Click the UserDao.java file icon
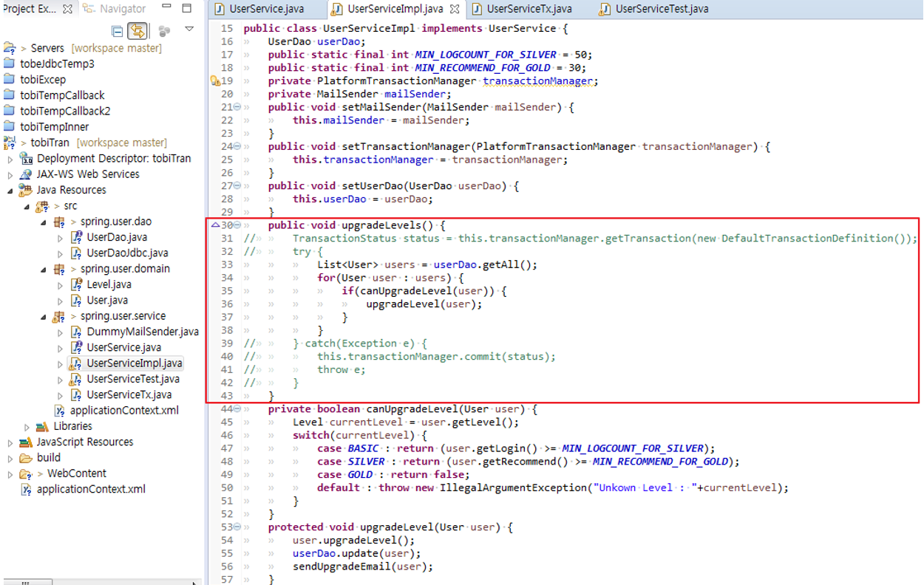The width and height of the screenshot is (924, 585). coord(76,238)
